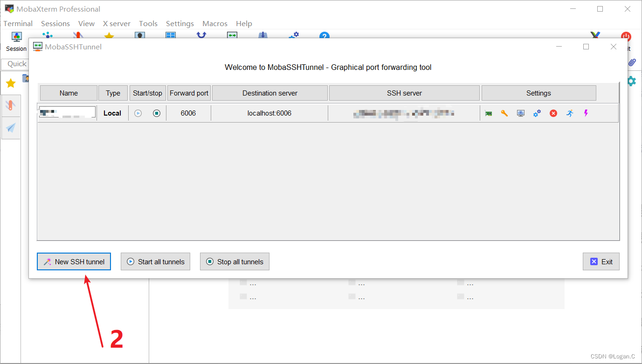642x364 pixels.
Task: Click the Destination server column header
Action: point(270,93)
